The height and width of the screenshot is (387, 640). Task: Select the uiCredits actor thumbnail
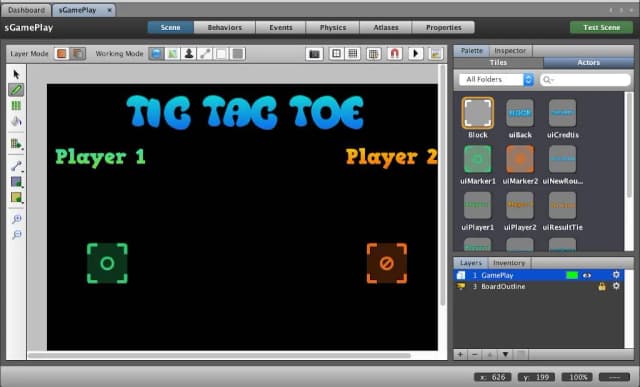562,113
